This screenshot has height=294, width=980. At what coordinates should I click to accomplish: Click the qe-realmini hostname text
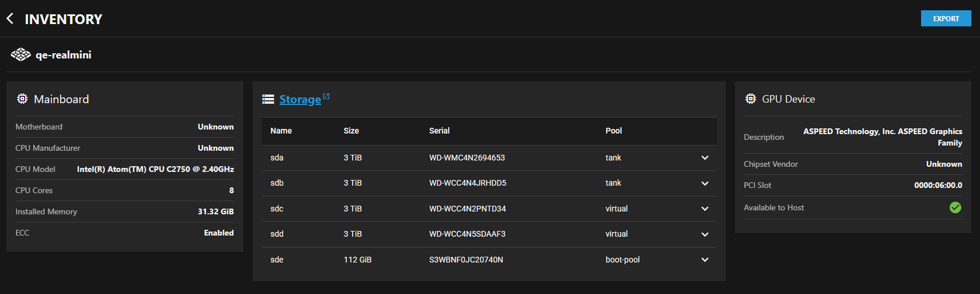pos(64,55)
